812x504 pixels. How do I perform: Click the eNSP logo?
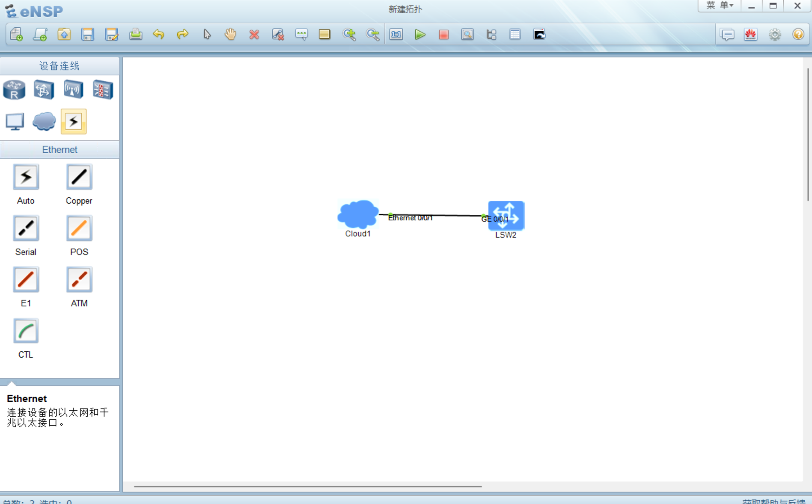click(x=34, y=11)
